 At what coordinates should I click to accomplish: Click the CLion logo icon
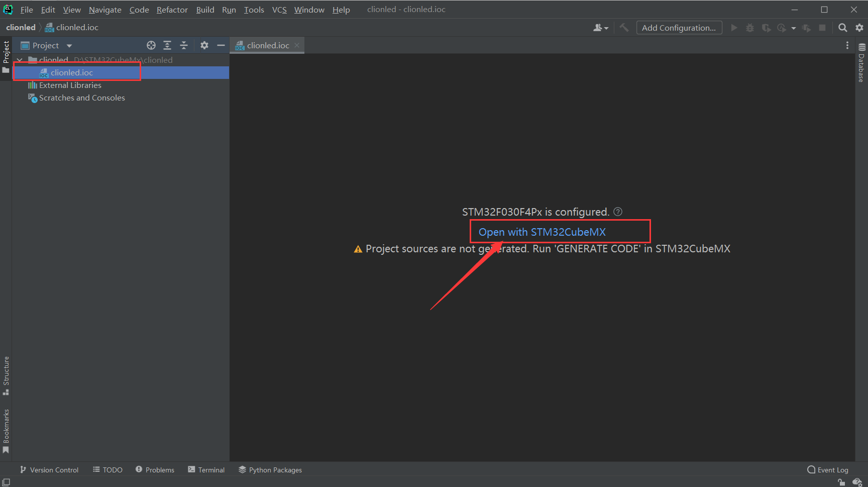point(8,10)
